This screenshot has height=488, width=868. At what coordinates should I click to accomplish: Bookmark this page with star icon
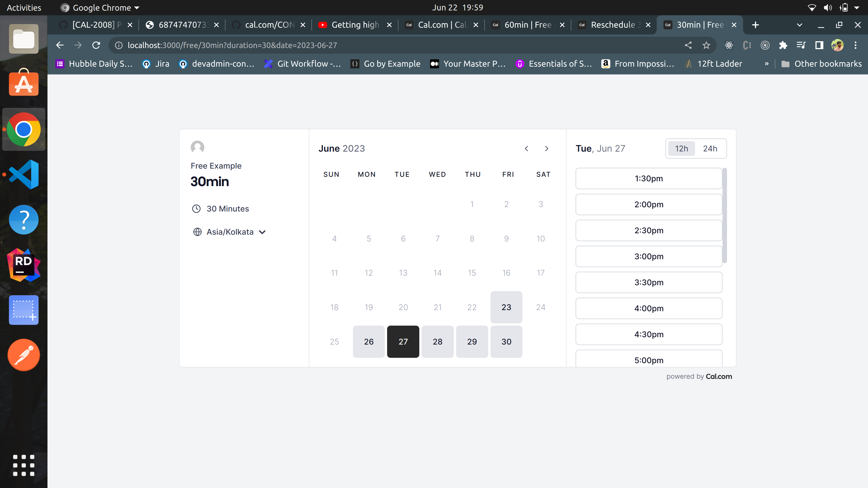pyautogui.click(x=706, y=45)
